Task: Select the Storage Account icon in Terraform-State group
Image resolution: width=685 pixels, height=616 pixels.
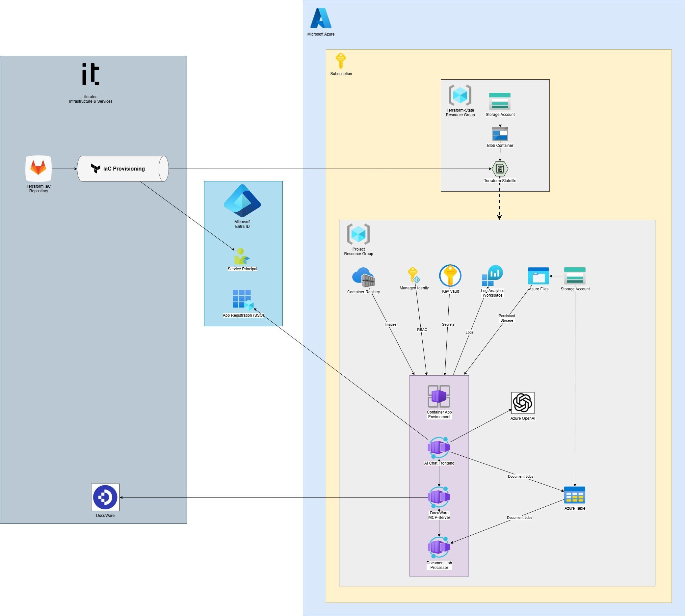Action: (500, 101)
